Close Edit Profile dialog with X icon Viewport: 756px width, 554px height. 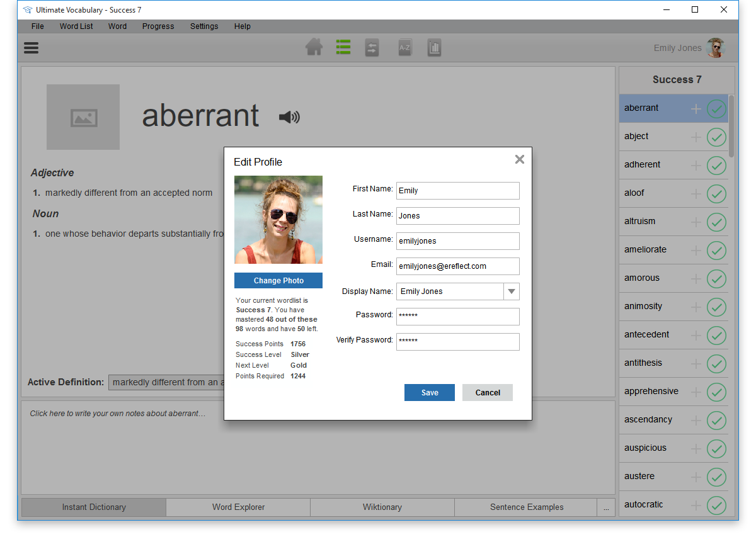(519, 159)
